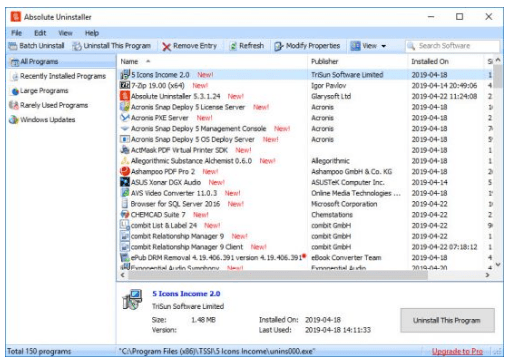Click the Uninstall This Program recycle icon
This screenshot has height=360, width=509.
tap(77, 46)
